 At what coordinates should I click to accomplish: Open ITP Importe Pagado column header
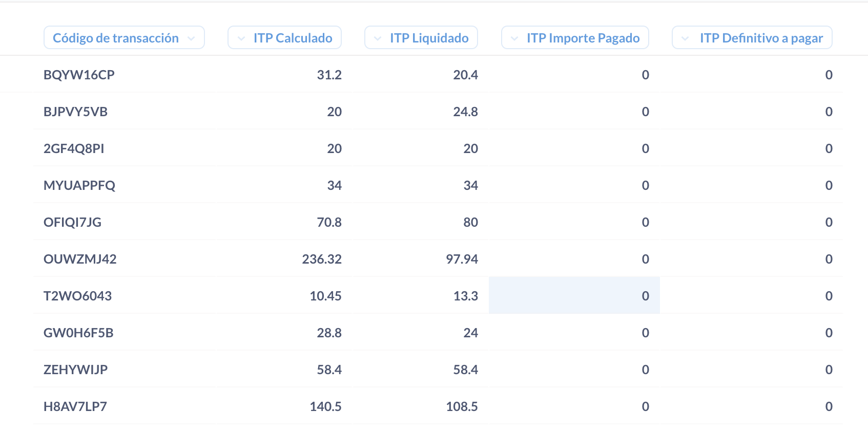pyautogui.click(x=583, y=38)
